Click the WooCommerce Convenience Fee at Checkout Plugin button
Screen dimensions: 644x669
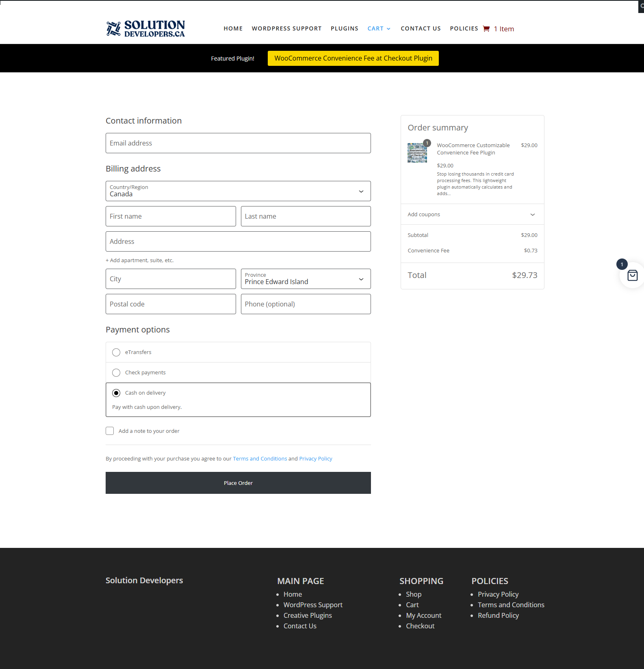pos(353,58)
